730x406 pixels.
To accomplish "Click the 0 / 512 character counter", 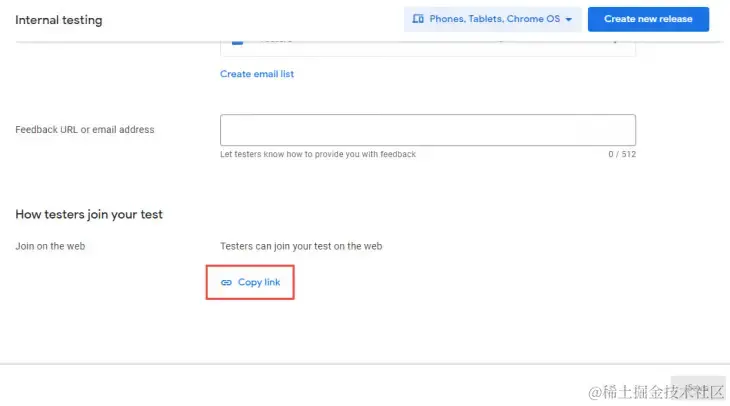I will 622,154.
